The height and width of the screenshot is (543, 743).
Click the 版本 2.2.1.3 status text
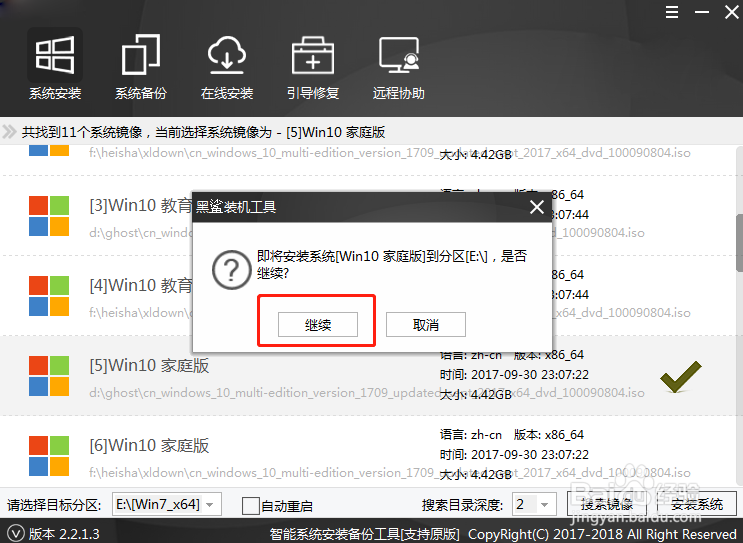[64, 534]
